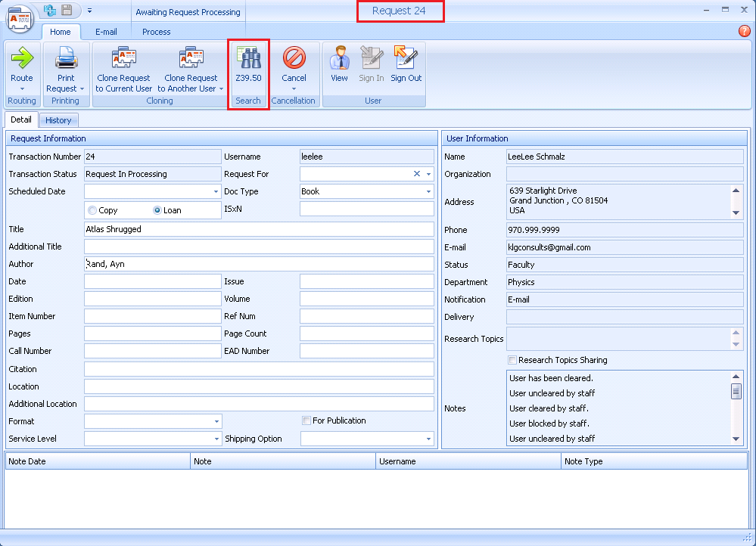Switch to the History tab
Screen dimensions: 756x546
click(58, 120)
